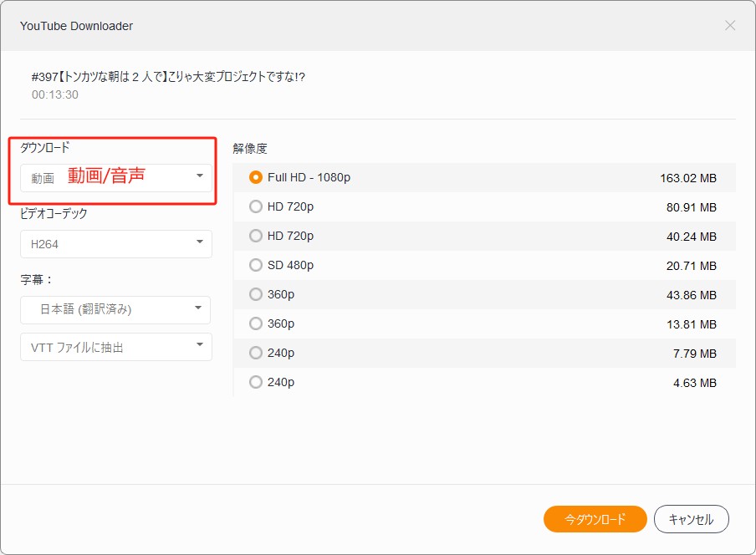
Task: Click the YouTube Downloader window title
Action: [x=76, y=26]
